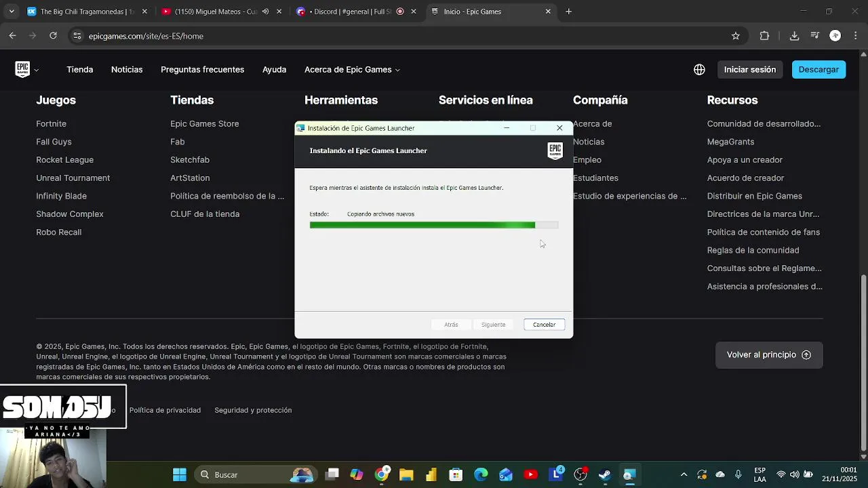The width and height of the screenshot is (868, 488).
Task: Switch to Chrome in the taskbar
Action: coord(382,474)
